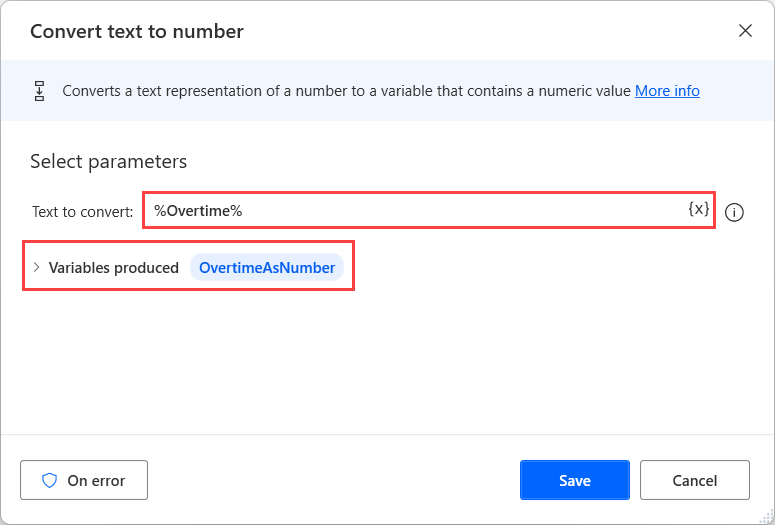Click the Select parameters heading
Viewport: 775px width, 525px height.
(108, 161)
